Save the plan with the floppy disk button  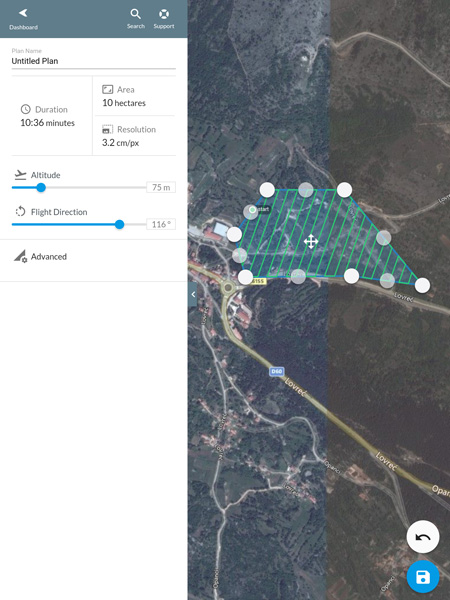(x=422, y=577)
